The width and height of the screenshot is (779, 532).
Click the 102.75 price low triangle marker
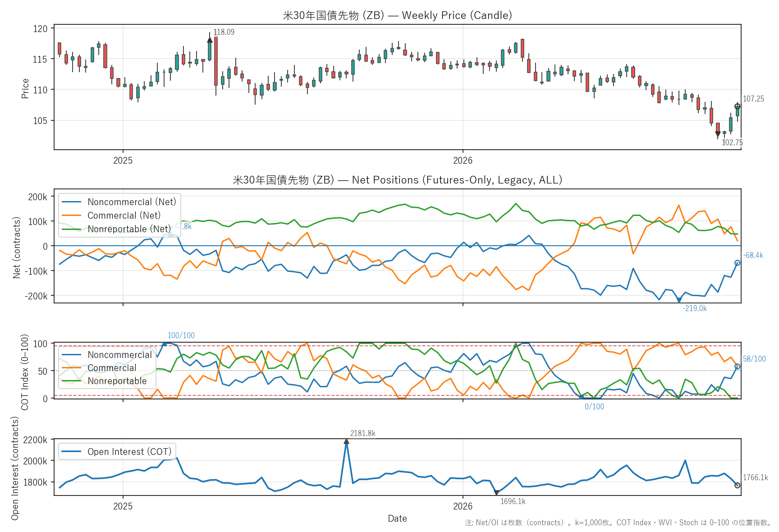point(718,134)
